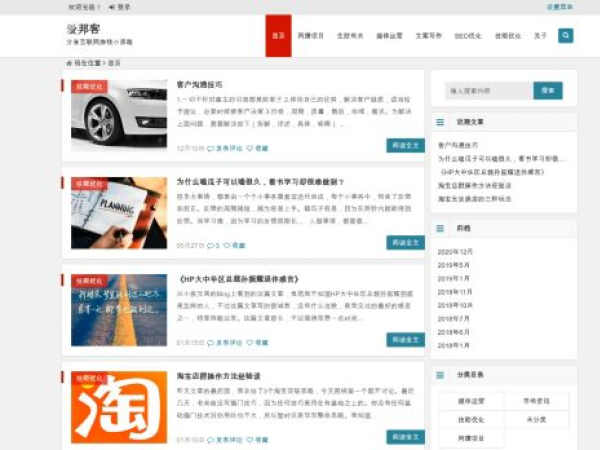Open the 2019年5月 archive link

[453, 265]
